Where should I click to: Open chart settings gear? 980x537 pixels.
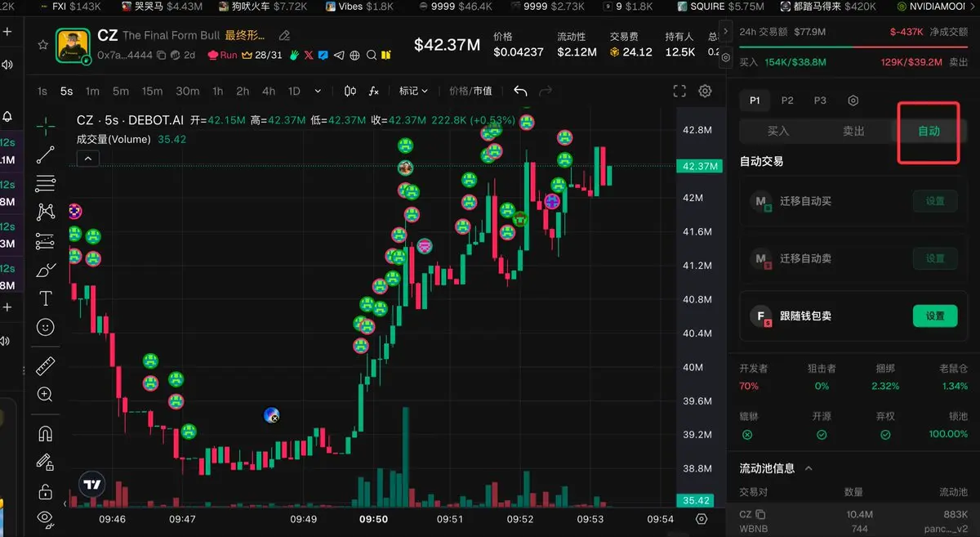(706, 92)
